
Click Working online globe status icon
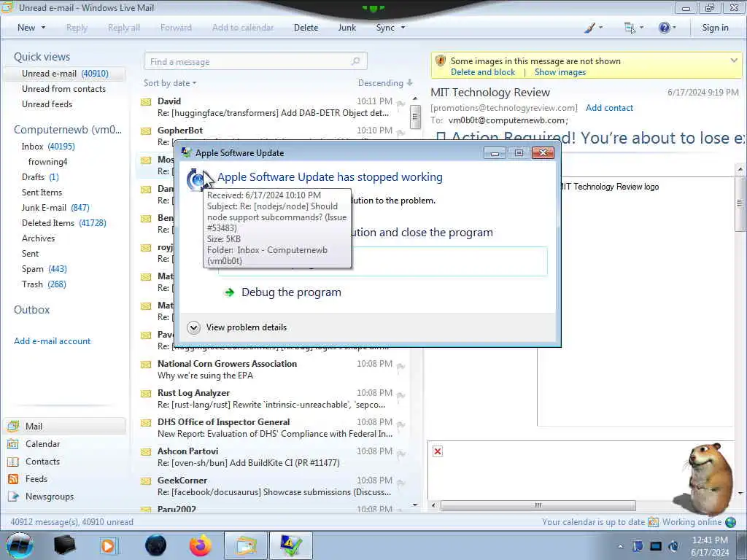pos(730,522)
